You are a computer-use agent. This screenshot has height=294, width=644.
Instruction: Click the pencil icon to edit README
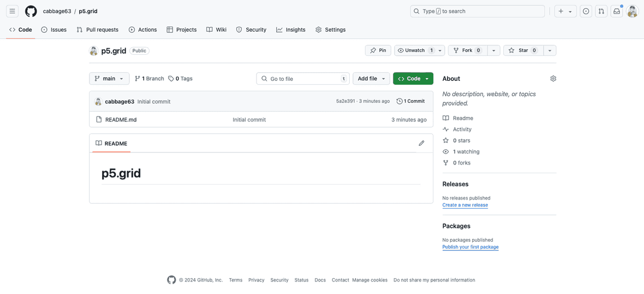coord(421,143)
